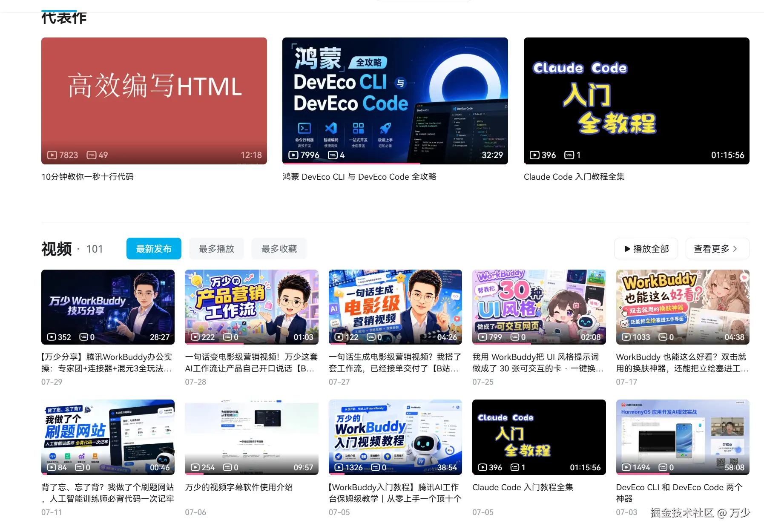Click danmaku icon on 刷题网站 thumbnail

coord(80,467)
